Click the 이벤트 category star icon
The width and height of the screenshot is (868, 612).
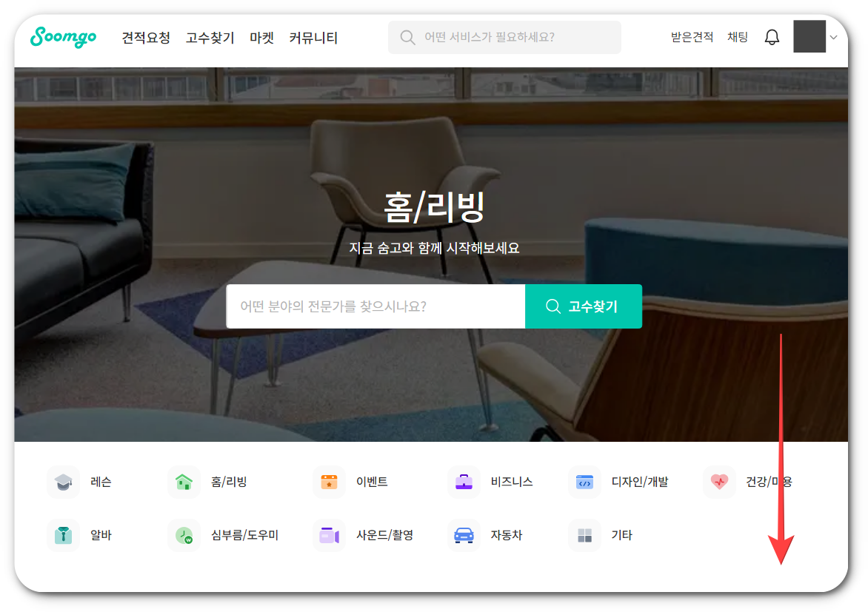pyautogui.click(x=329, y=481)
